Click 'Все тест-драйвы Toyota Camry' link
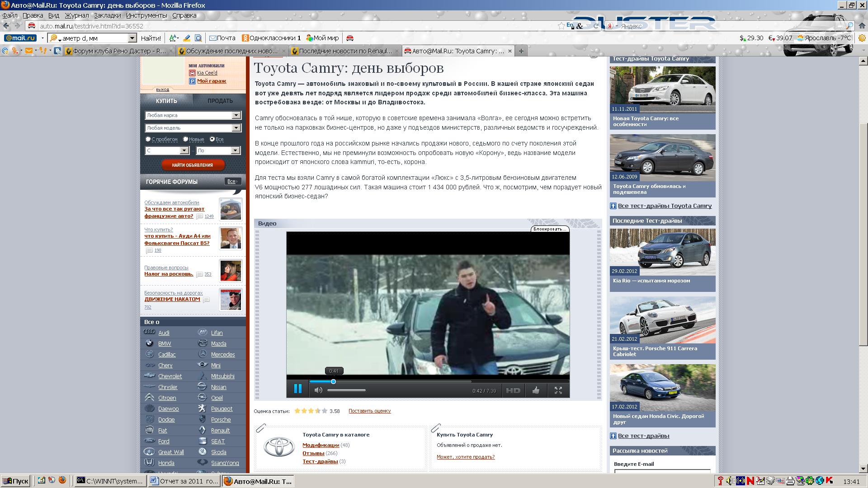This screenshot has width=868, height=488. [x=665, y=206]
